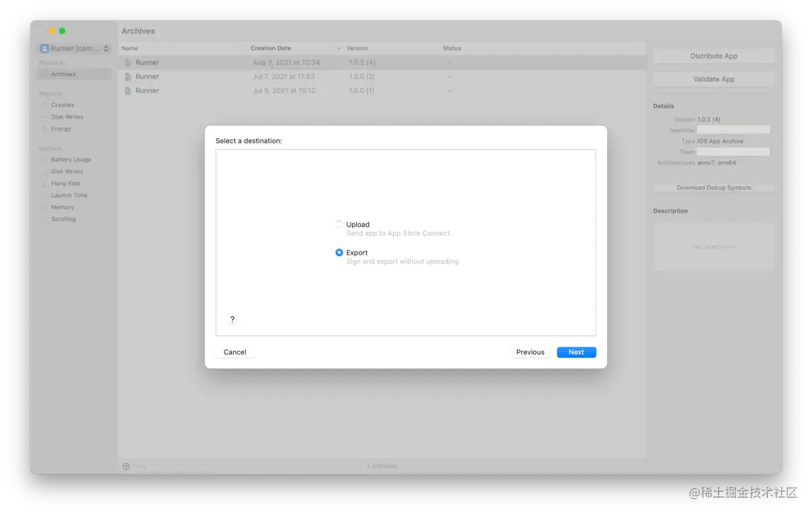Select the Upload radio option
812x514 pixels.
point(339,224)
